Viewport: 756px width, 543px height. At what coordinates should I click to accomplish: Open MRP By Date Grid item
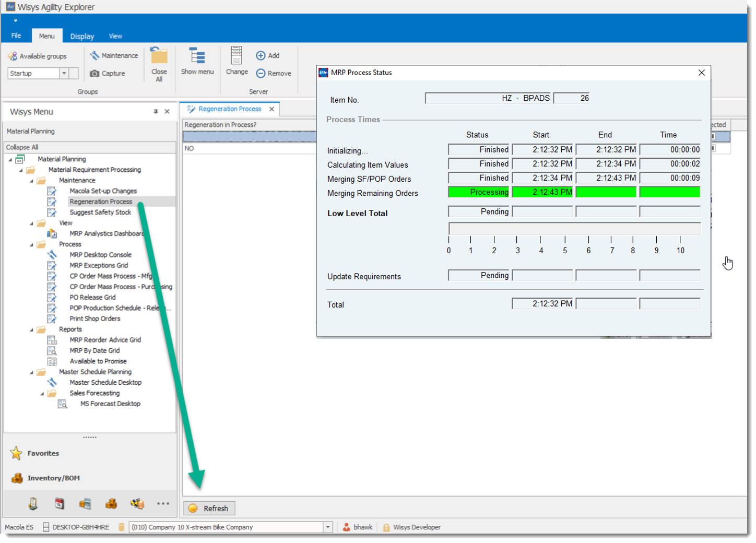coord(95,350)
